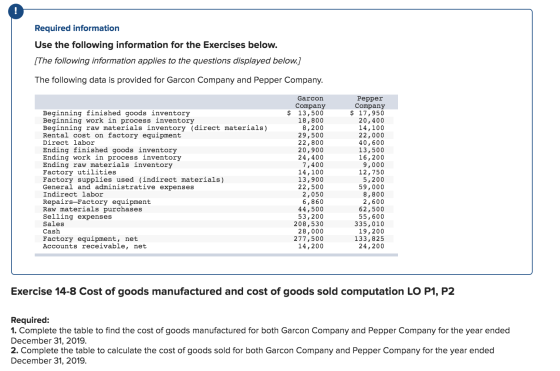
Task: Click the blue exclamation alert icon
Action: [x=15, y=11]
